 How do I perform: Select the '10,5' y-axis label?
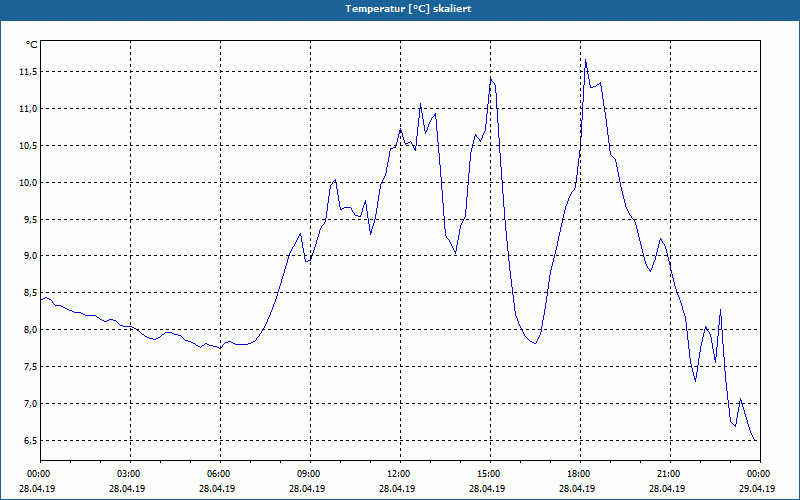(x=28, y=146)
